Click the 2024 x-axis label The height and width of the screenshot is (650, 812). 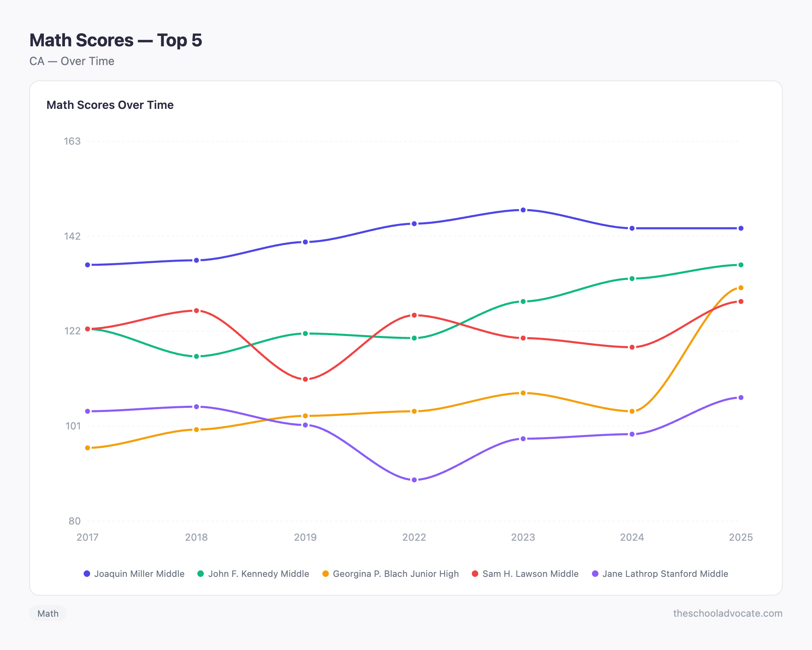tap(632, 537)
